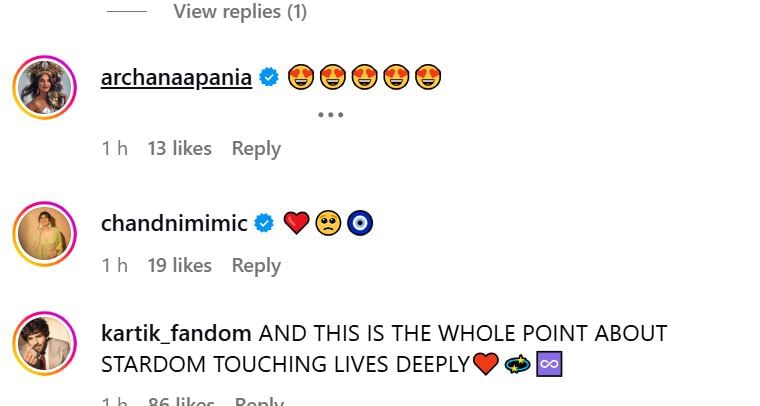Viewport: 760px width, 406px height.
Task: Click the purple infinity emoji
Action: 550,365
